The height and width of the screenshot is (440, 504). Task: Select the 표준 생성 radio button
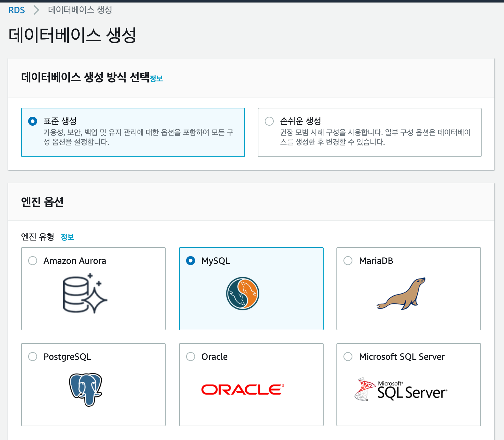point(33,121)
